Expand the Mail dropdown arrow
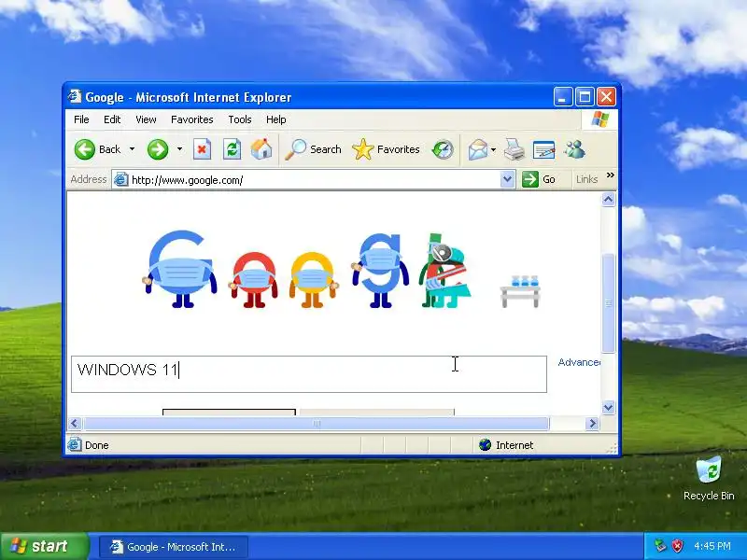The width and height of the screenshot is (747, 560). 494,149
